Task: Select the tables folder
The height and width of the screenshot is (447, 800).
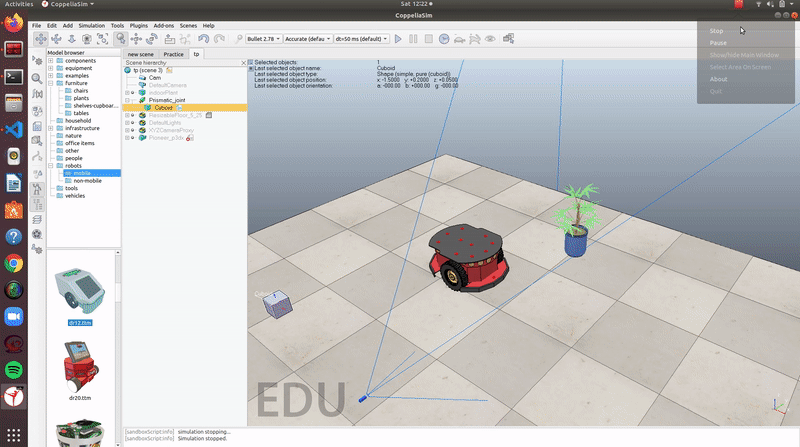Action: click(81, 113)
